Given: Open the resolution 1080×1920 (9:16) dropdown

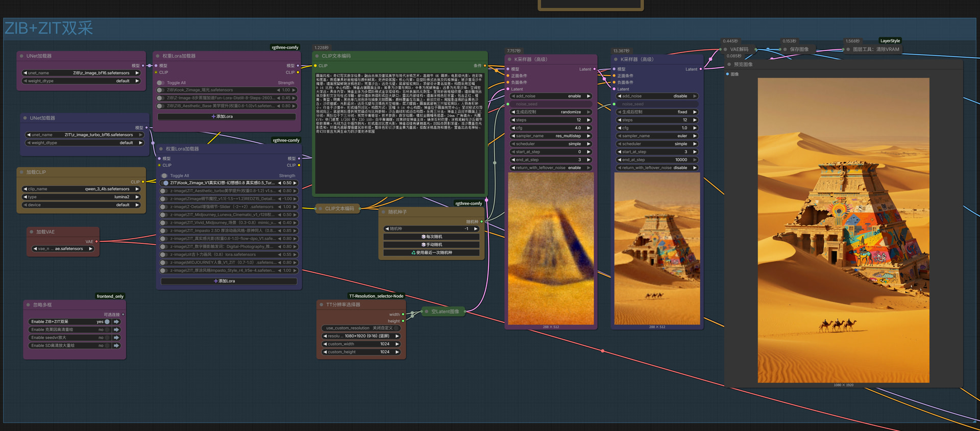Looking at the screenshot, I should click(361, 336).
